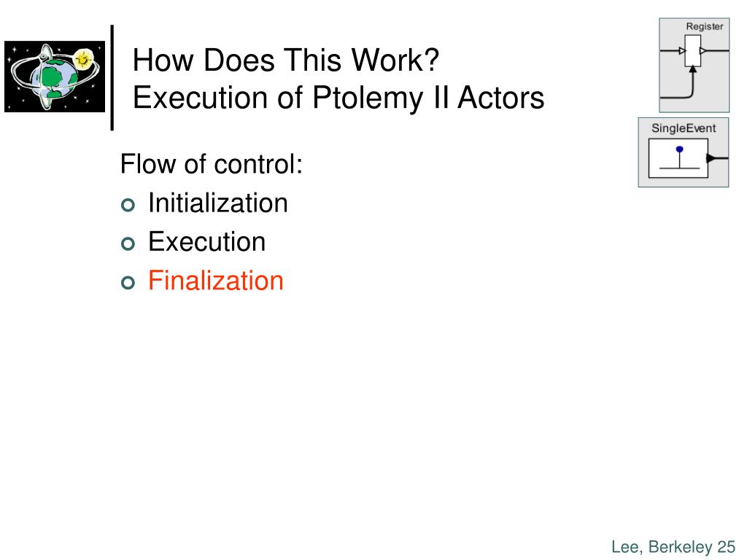747x560 pixels.
Task: Click the SingleEvent label text
Action: coord(684,128)
